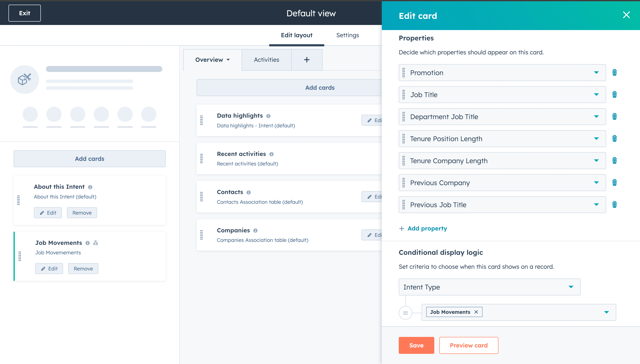Click the drag handle on Tenure Position Length
Screen dimensions: 640x364
pyautogui.click(x=404, y=138)
